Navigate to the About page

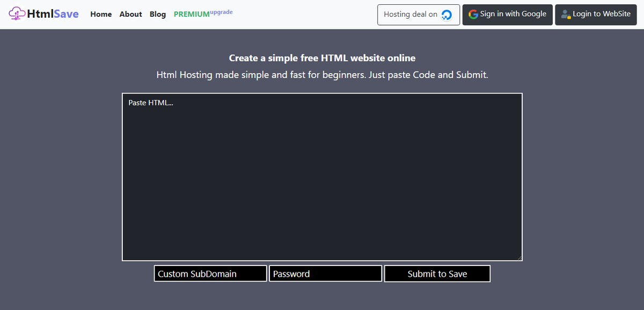coord(130,14)
